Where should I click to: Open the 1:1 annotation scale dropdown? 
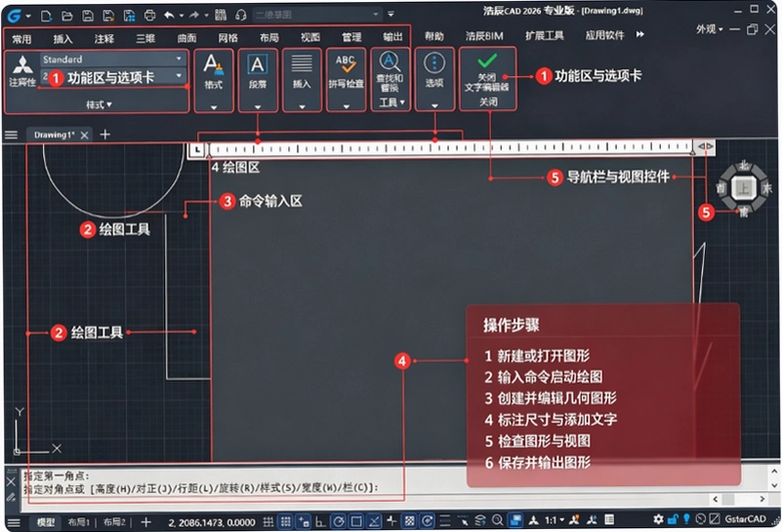[554, 520]
